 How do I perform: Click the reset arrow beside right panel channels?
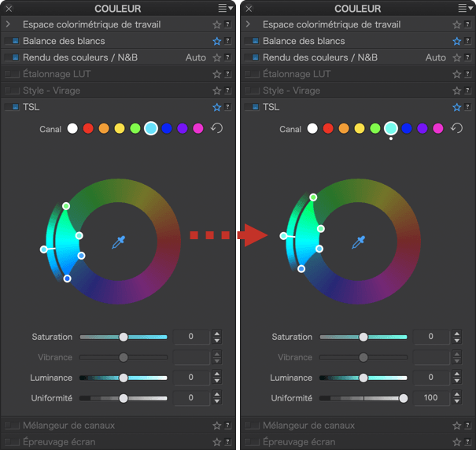tap(456, 128)
